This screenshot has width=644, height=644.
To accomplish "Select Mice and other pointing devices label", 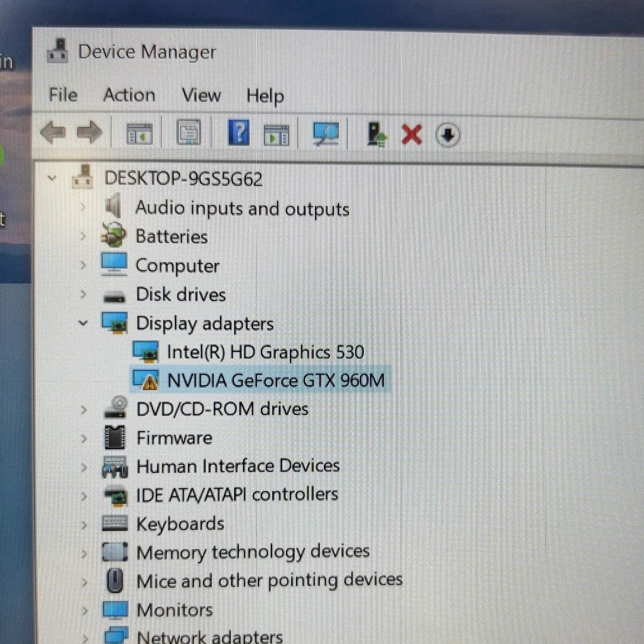I will click(x=270, y=580).
